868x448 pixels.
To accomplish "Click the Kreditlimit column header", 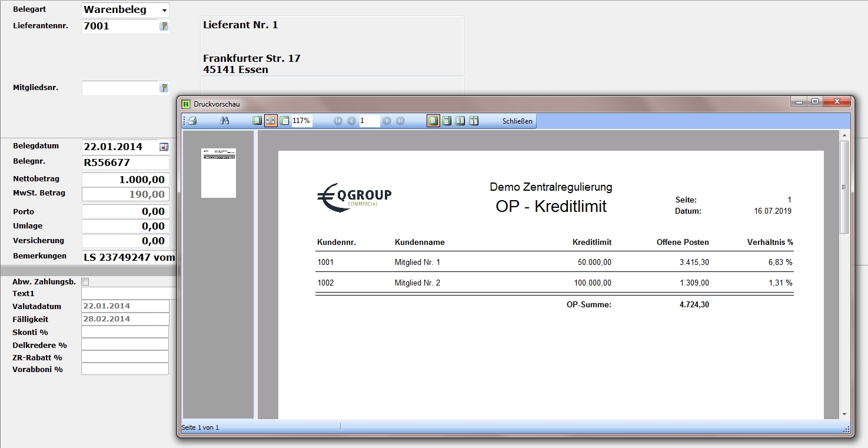I will coord(592,242).
